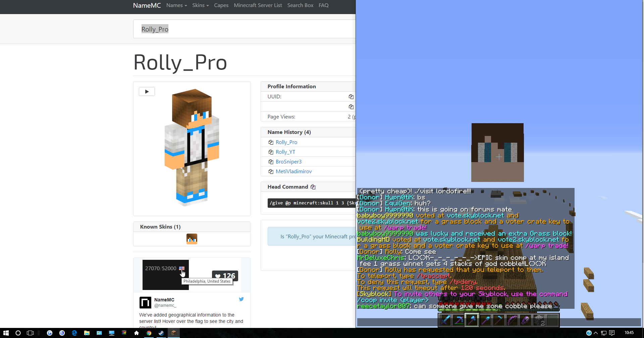Select the stone block stack in hotbar

[x=539, y=320]
